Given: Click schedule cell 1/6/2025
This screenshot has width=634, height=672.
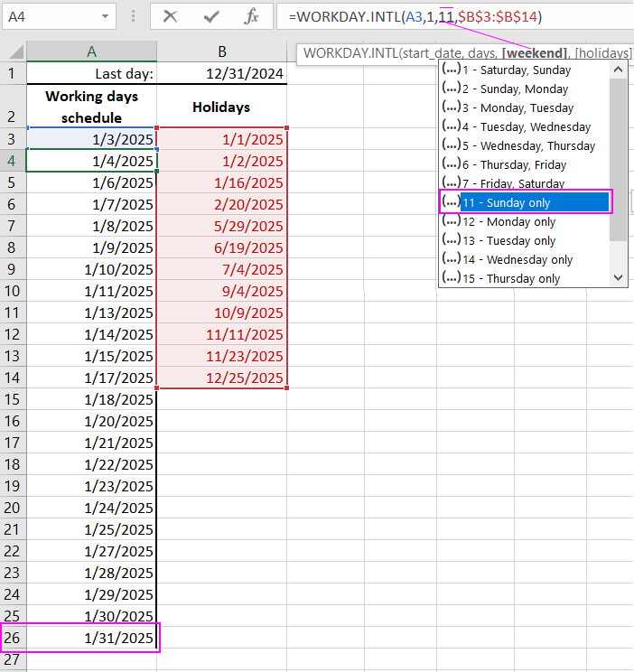Looking at the screenshot, I should [x=92, y=183].
